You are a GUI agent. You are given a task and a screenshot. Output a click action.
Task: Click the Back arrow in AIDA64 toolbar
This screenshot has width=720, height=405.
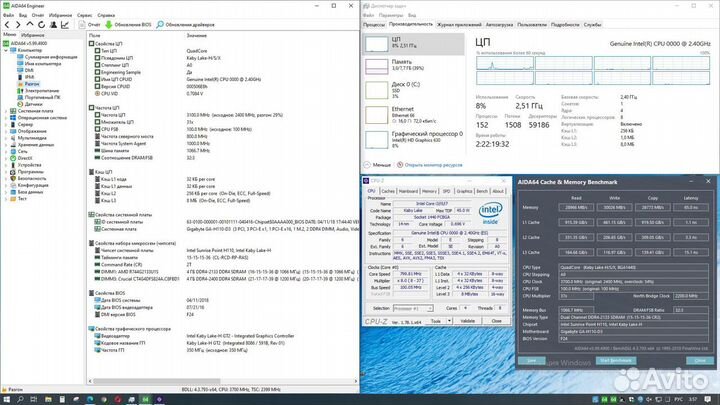[x=6, y=26]
